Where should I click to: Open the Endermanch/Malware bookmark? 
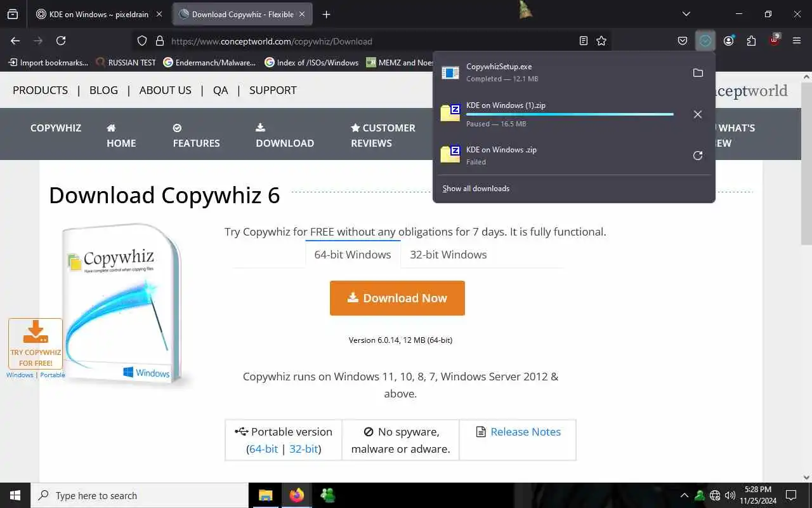(x=209, y=62)
